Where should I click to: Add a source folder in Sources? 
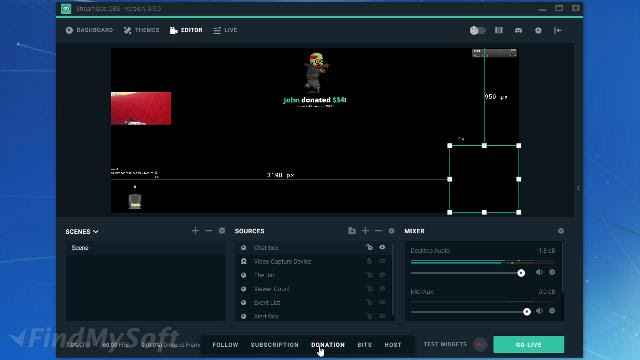352,231
